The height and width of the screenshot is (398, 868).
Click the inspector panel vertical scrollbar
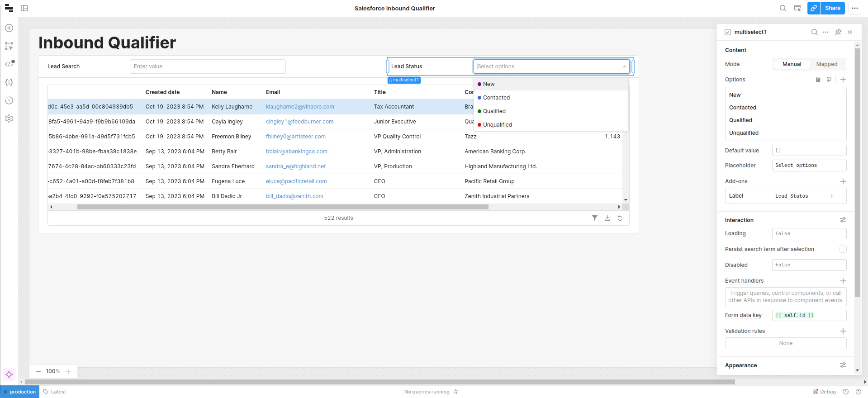[x=857, y=172]
